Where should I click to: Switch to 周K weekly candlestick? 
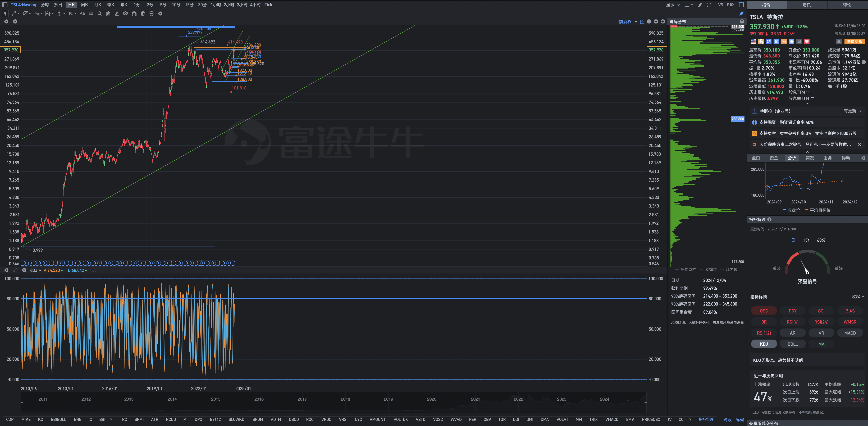click(x=85, y=5)
